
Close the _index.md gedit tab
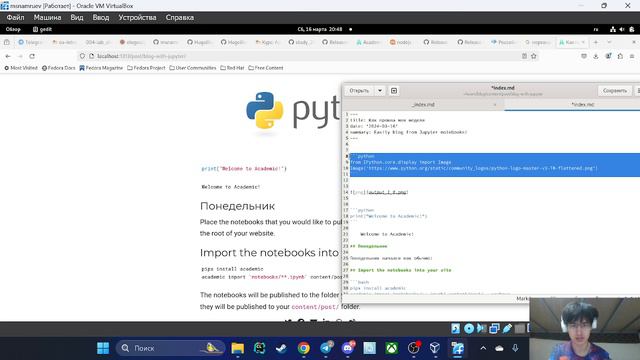[495, 105]
